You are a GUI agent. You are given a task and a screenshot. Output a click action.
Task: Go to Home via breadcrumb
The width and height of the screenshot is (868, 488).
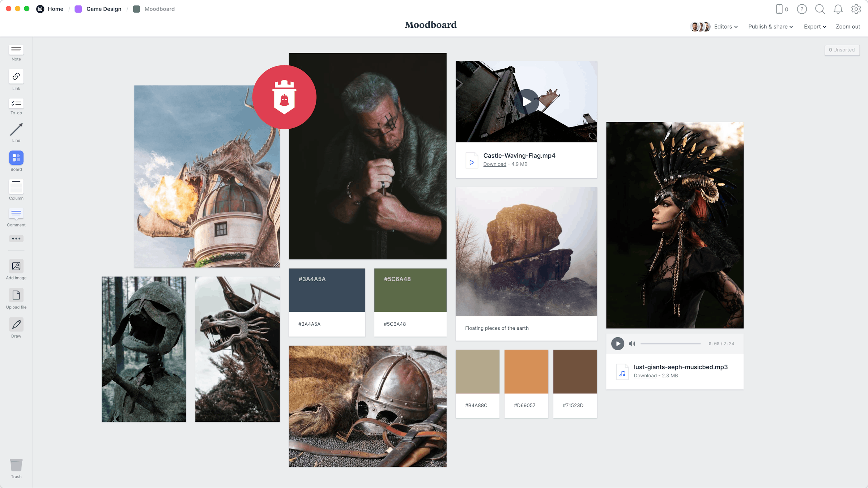[55, 9]
